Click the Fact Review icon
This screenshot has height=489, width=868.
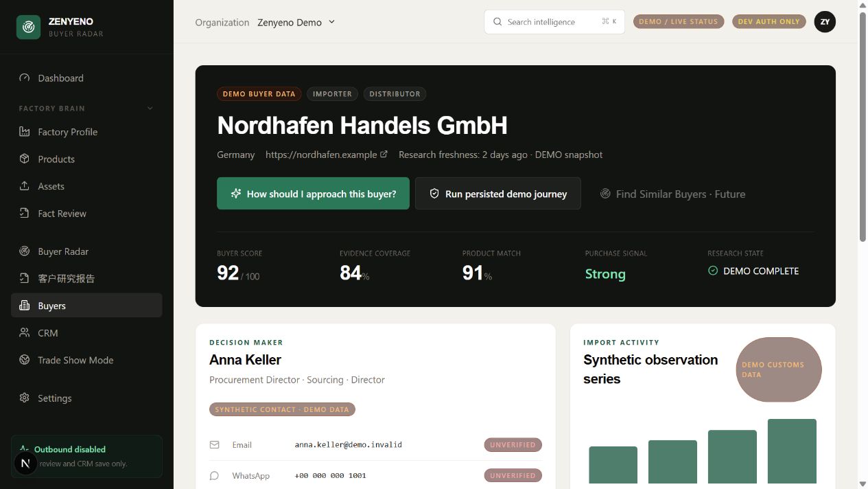click(x=25, y=214)
